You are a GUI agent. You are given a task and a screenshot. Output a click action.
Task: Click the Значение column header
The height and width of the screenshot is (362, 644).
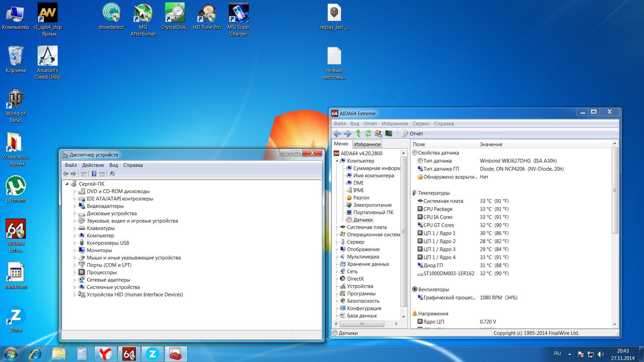click(491, 144)
